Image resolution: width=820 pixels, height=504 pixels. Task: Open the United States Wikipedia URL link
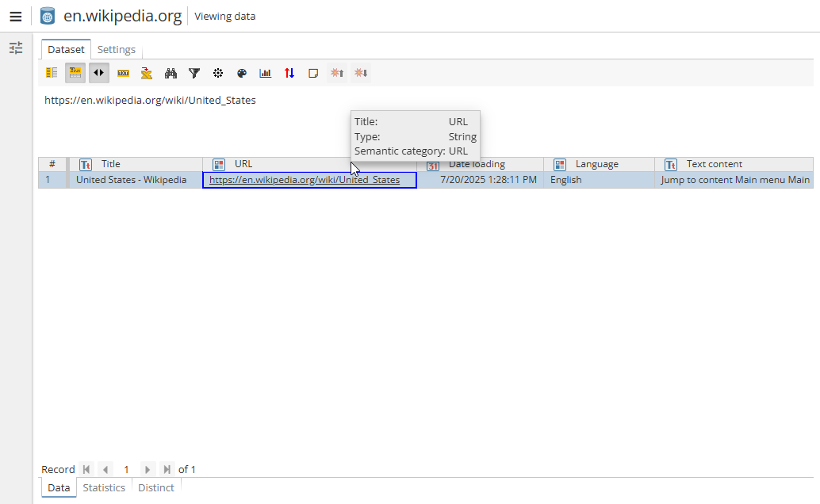tap(302, 180)
